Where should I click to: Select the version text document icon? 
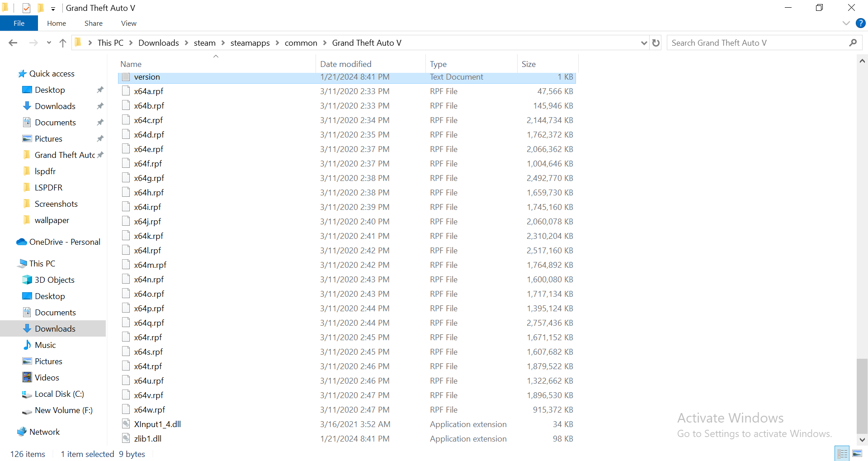click(x=126, y=77)
